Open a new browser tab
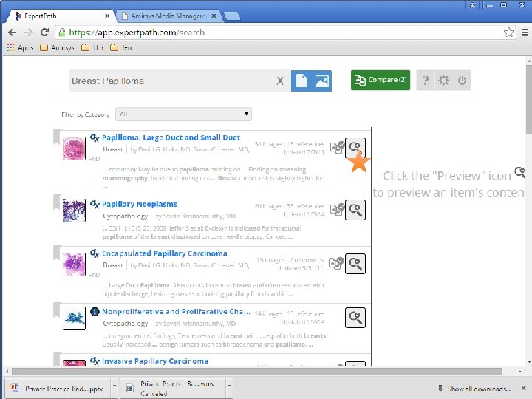This screenshot has height=399, width=532. [x=232, y=16]
